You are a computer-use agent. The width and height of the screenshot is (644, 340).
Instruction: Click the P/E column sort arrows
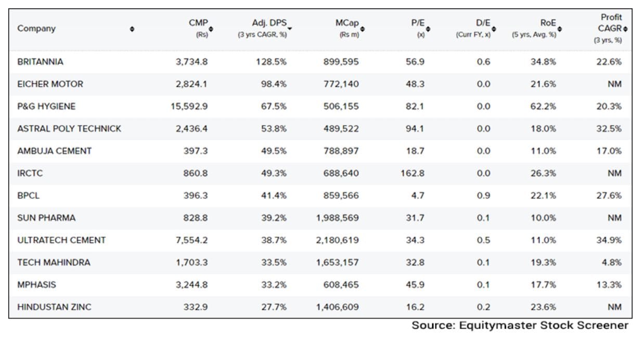(x=428, y=28)
